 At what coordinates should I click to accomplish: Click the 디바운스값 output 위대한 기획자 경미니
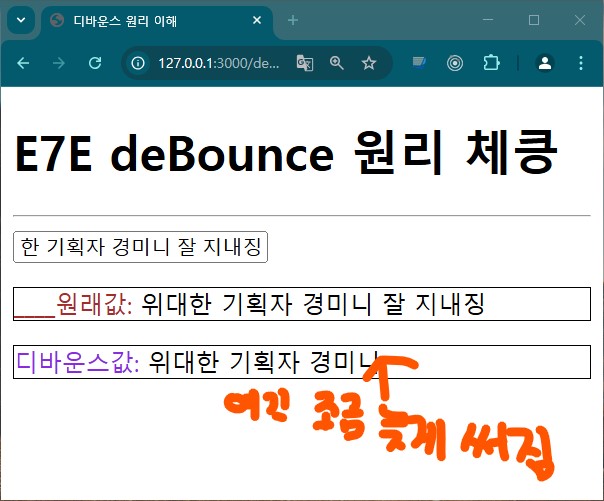point(264,362)
